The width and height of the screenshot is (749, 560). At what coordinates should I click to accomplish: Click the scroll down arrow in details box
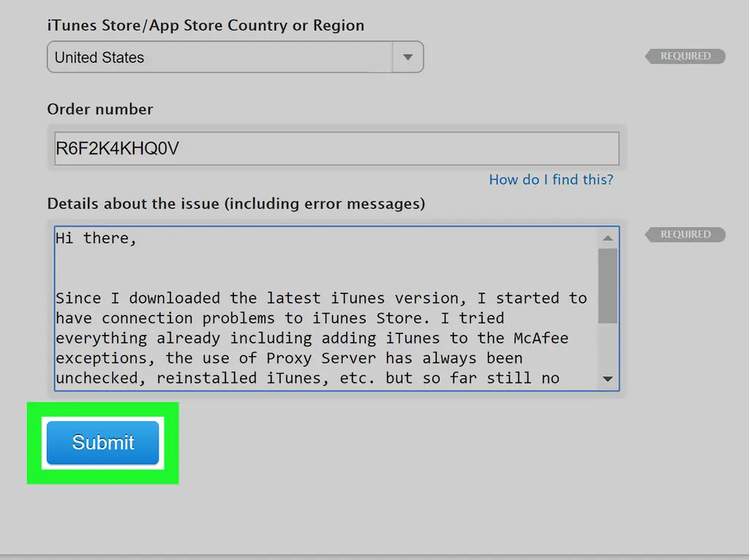pos(608,379)
